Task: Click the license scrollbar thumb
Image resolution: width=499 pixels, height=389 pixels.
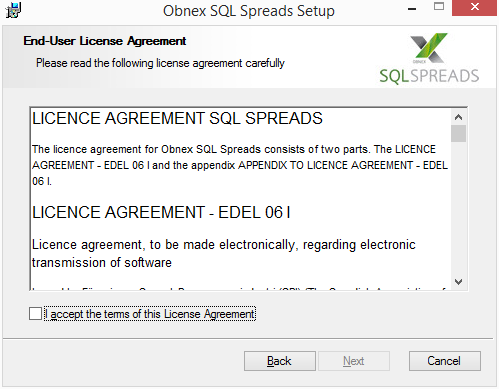Action: tap(459, 134)
